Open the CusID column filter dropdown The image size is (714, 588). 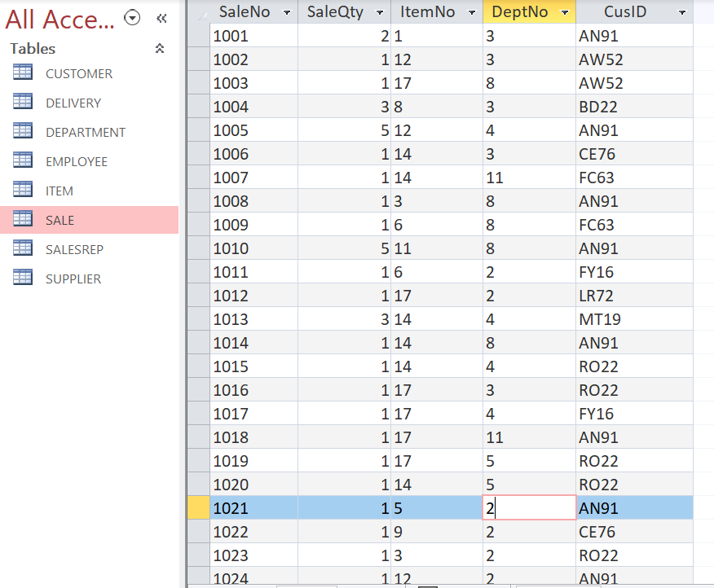click(x=683, y=12)
